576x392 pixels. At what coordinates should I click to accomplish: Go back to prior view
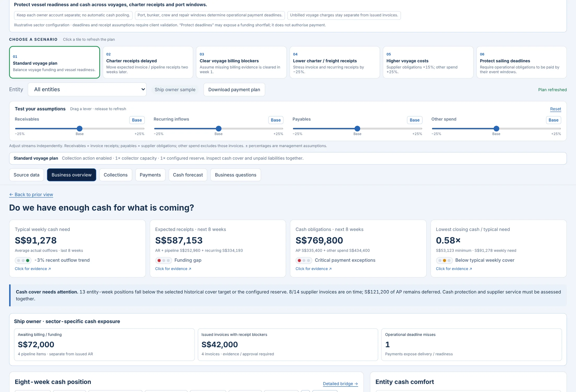click(31, 195)
